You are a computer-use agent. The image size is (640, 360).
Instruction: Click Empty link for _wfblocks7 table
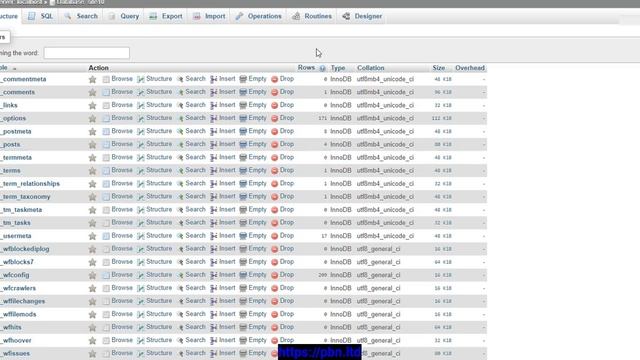click(258, 262)
